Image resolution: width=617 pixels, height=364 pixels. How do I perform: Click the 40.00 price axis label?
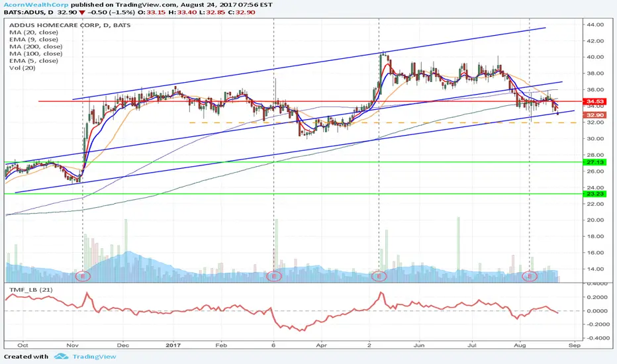[x=595, y=57]
